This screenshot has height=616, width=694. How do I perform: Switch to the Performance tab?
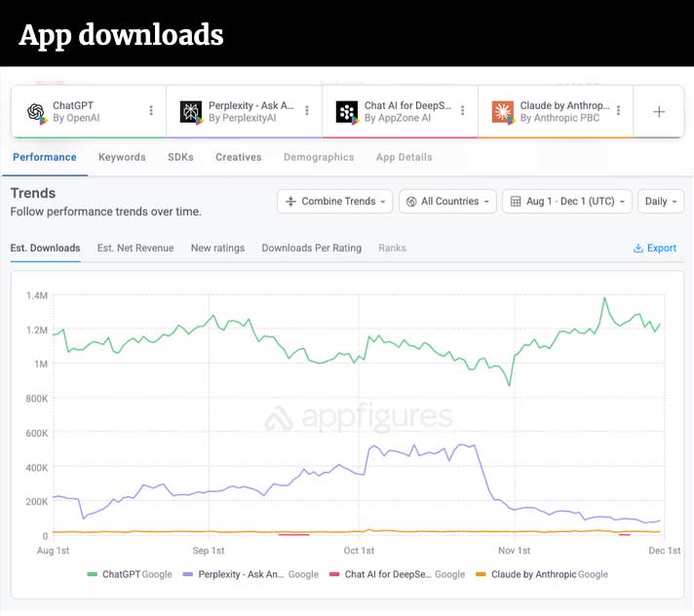[45, 157]
